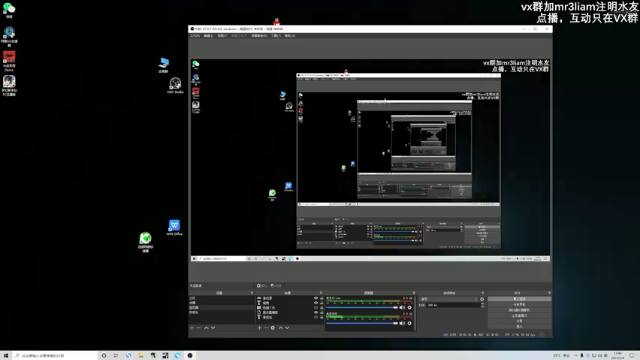Open the second menu in OBS menu bar

click(209, 36)
